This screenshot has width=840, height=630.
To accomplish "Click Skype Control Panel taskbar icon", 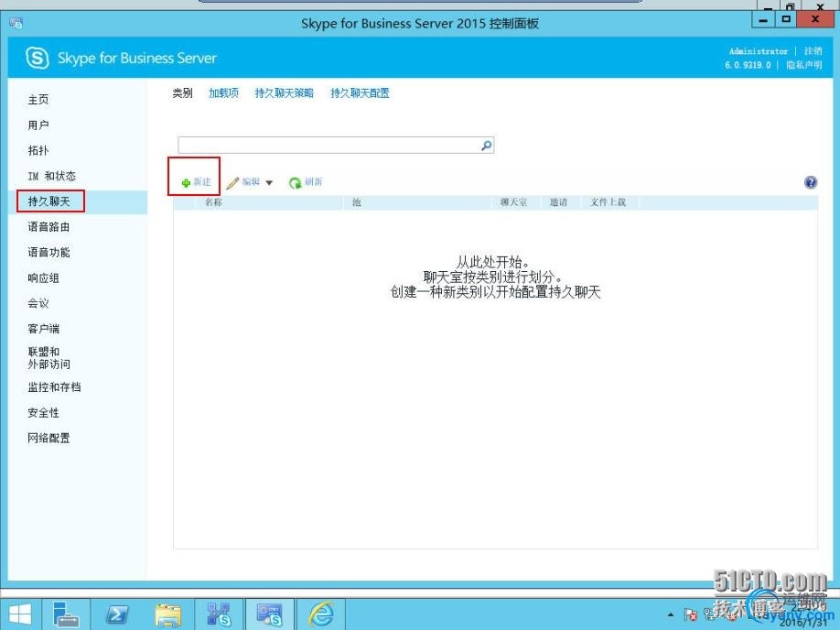I will pyautogui.click(x=269, y=614).
